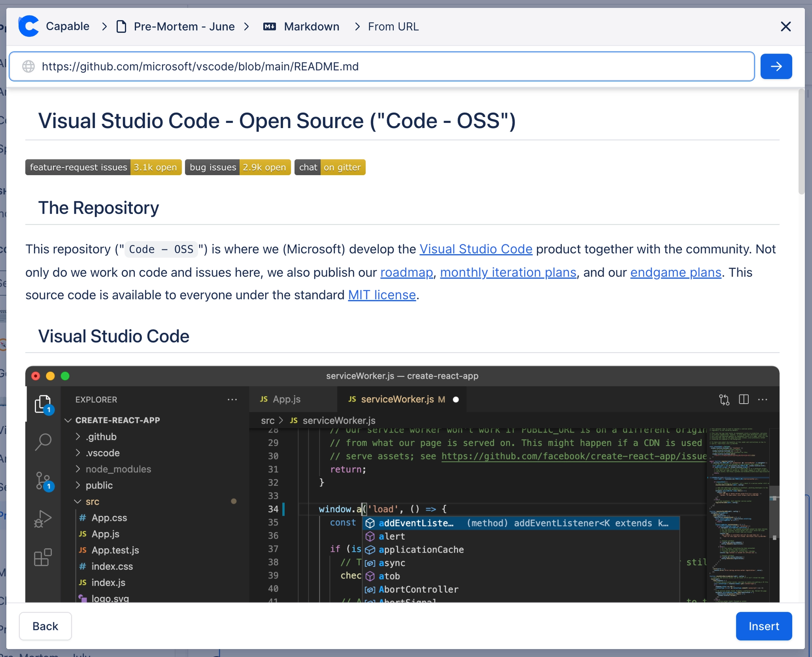Click the VS Code screenshot Explorer icon
The image size is (812, 657).
click(43, 404)
